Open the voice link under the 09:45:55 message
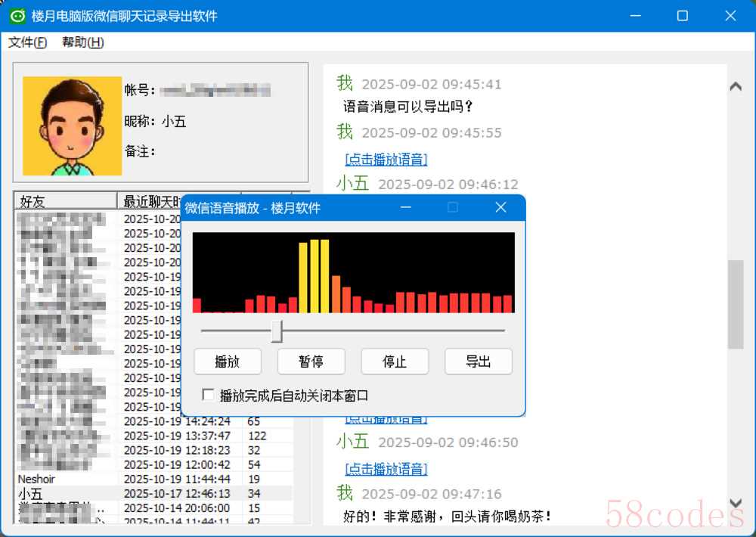This screenshot has width=756, height=537. [x=386, y=160]
